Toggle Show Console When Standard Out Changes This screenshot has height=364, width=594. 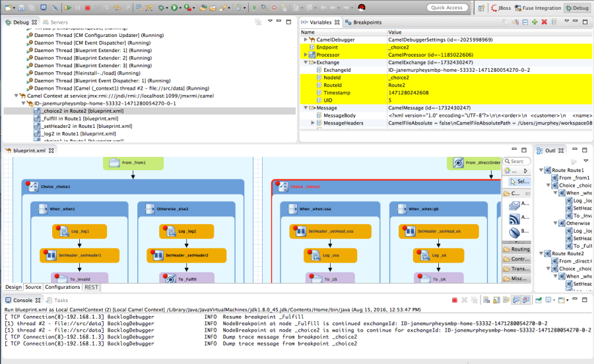[x=516, y=300]
